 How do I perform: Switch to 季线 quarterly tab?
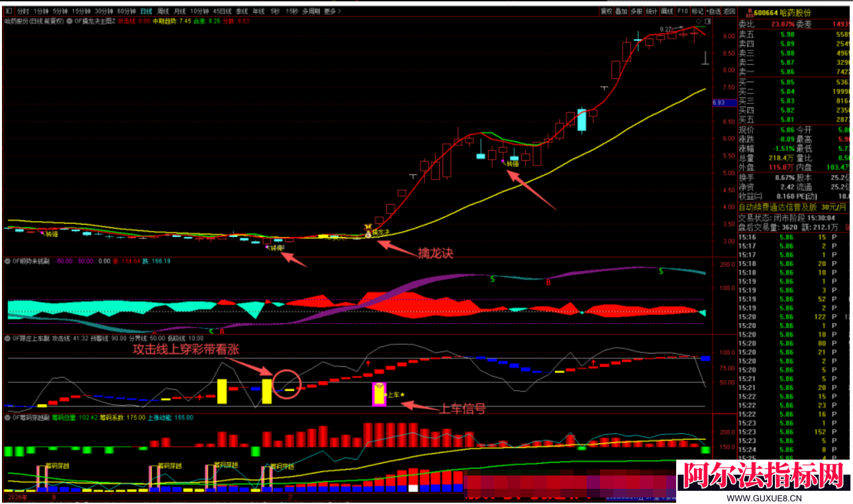pyautogui.click(x=242, y=11)
